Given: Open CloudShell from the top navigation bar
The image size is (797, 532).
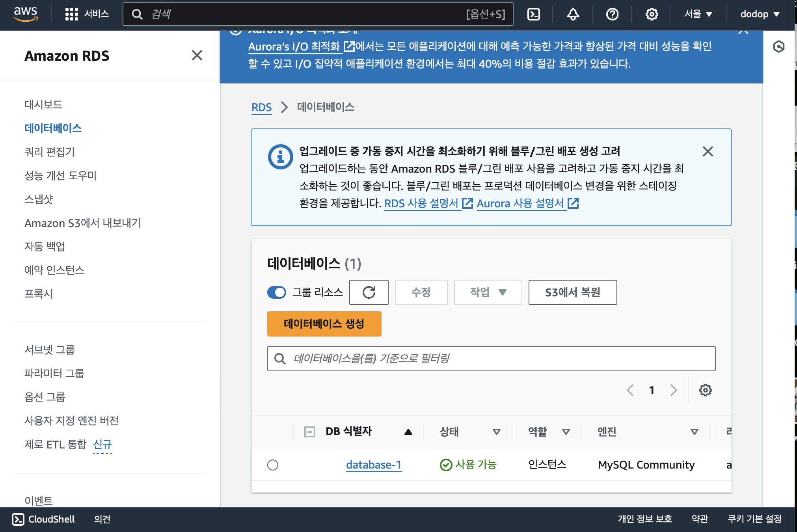Looking at the screenshot, I should point(533,15).
